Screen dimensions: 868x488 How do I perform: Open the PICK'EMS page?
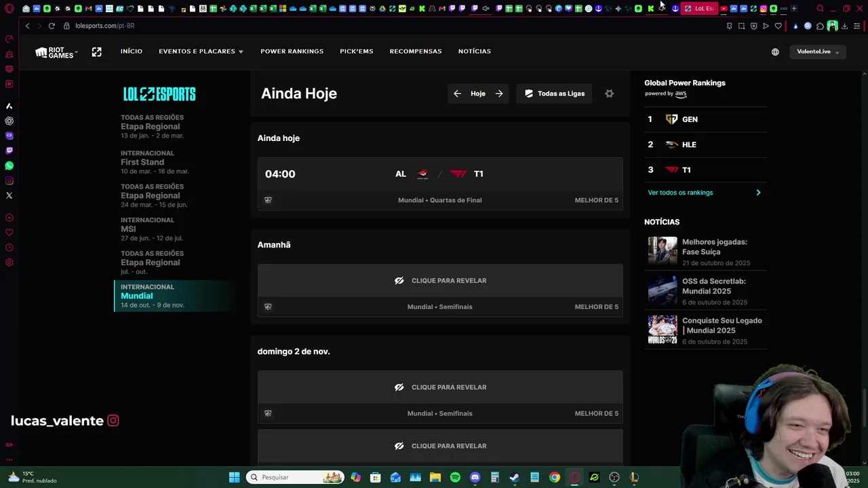(x=357, y=52)
